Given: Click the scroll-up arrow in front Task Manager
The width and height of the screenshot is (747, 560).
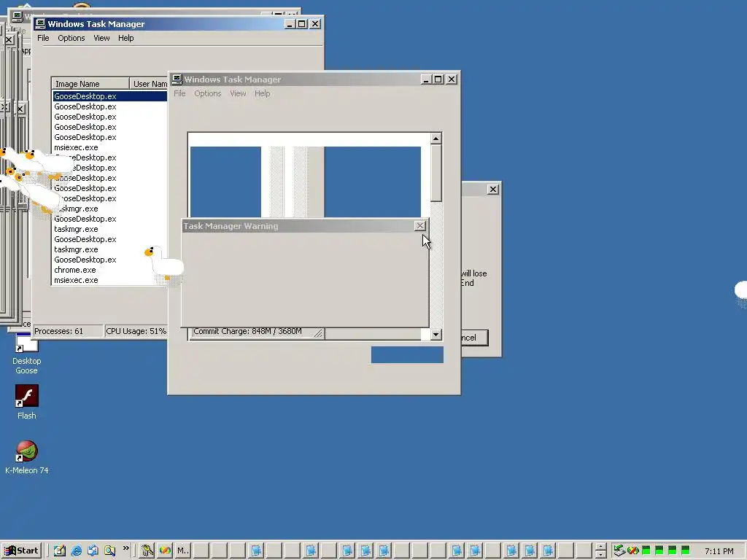Looking at the screenshot, I should click(x=436, y=139).
